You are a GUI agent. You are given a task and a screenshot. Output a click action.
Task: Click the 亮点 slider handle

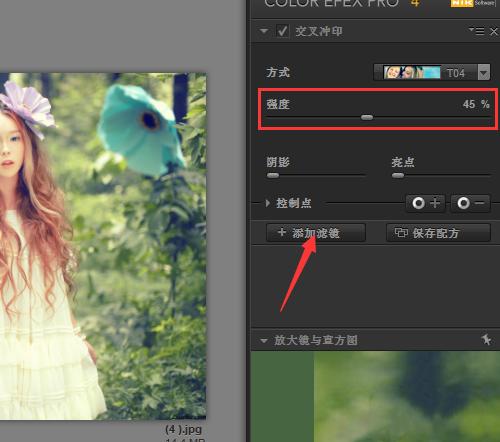coord(398,175)
